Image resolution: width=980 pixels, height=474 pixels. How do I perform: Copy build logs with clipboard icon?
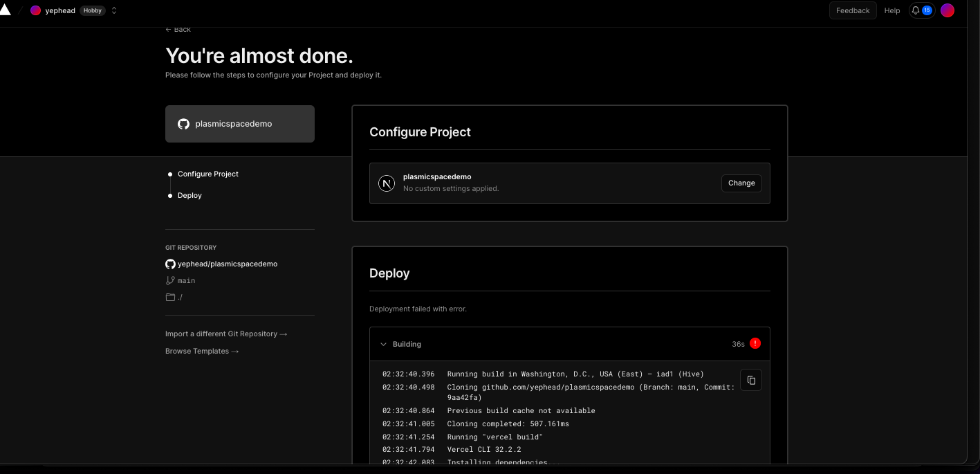(x=750, y=380)
